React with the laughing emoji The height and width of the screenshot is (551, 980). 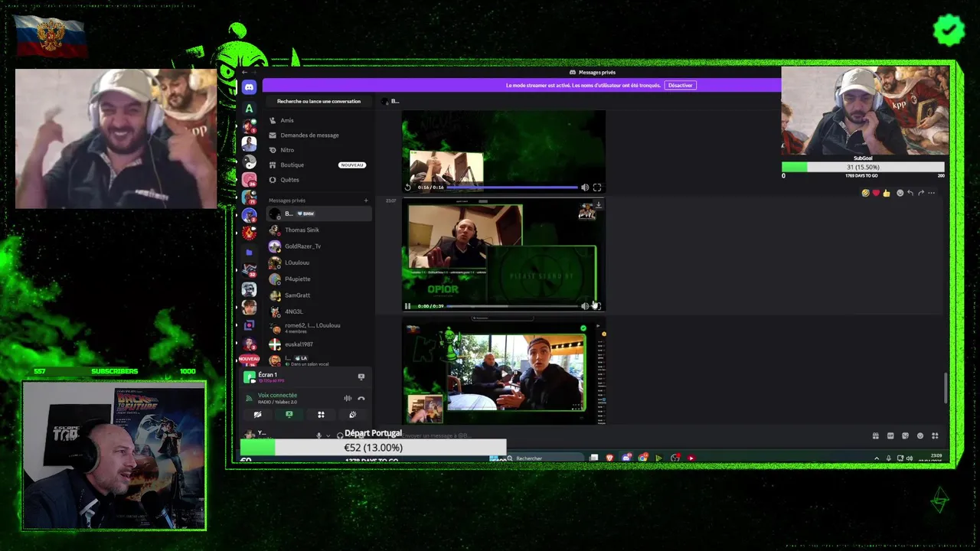click(865, 193)
